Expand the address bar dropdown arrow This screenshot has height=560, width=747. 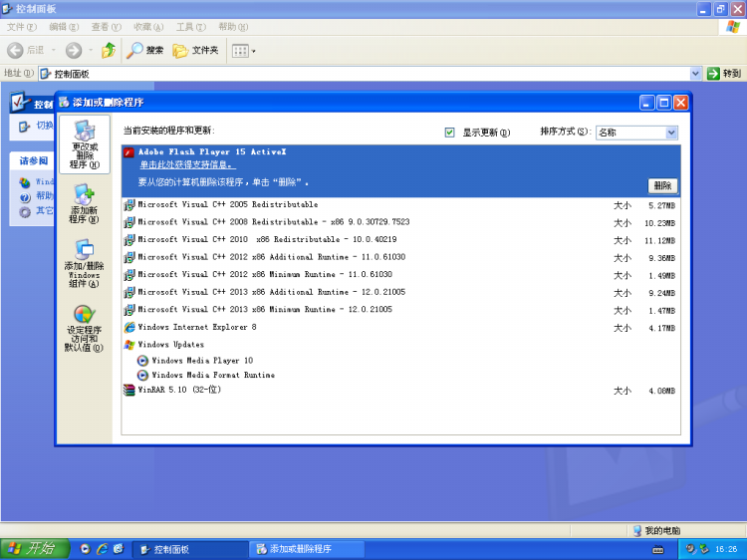(695, 74)
